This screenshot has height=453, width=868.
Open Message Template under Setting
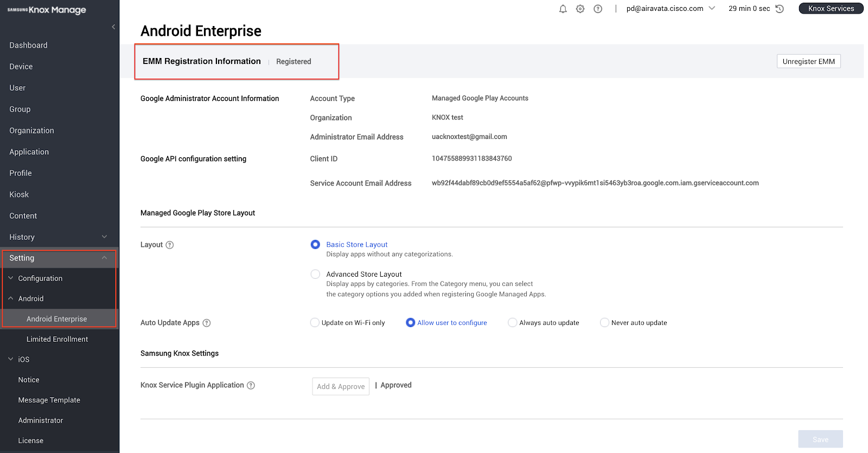pos(49,400)
